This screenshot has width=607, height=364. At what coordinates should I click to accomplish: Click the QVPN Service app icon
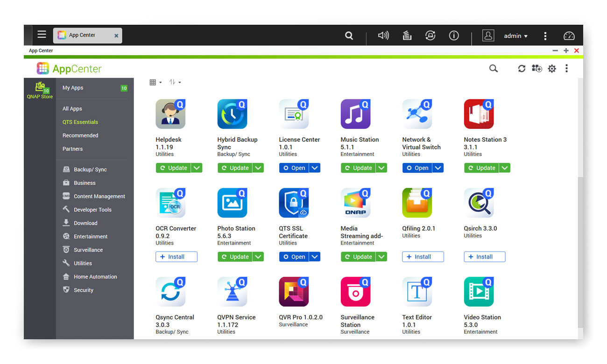point(232,292)
